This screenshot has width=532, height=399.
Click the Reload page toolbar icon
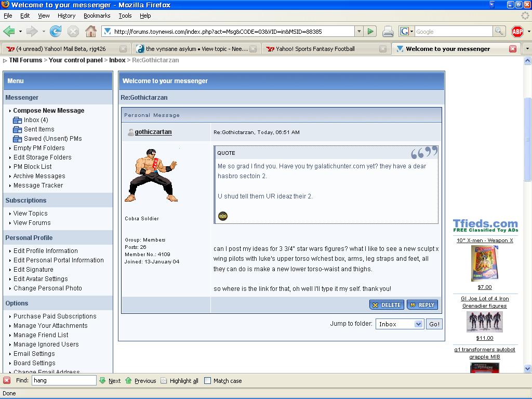(x=56, y=32)
